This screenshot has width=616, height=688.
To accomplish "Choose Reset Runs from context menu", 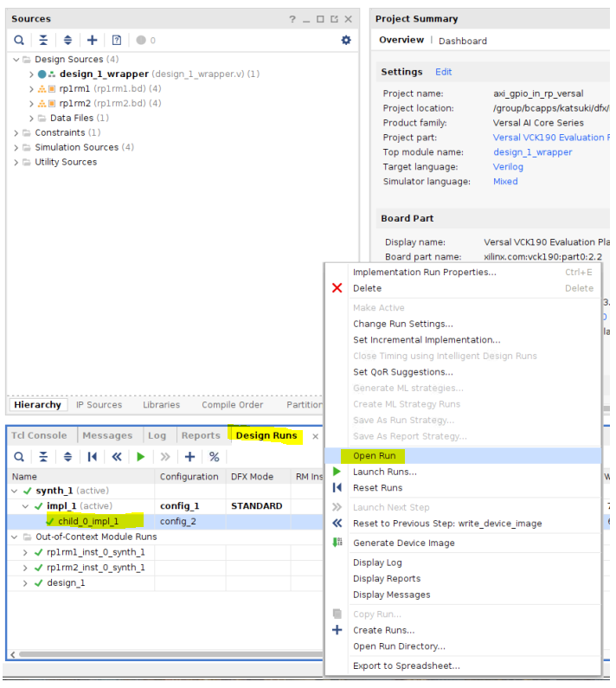I will [463, 488].
